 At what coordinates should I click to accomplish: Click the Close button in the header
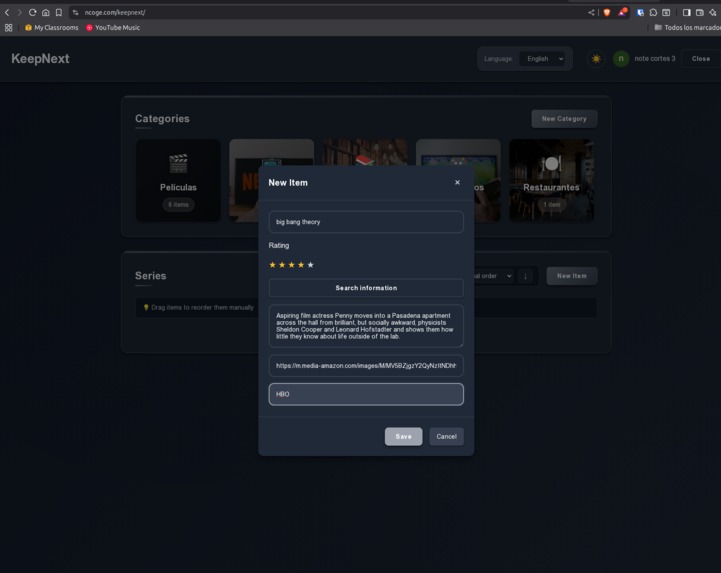[x=701, y=59]
